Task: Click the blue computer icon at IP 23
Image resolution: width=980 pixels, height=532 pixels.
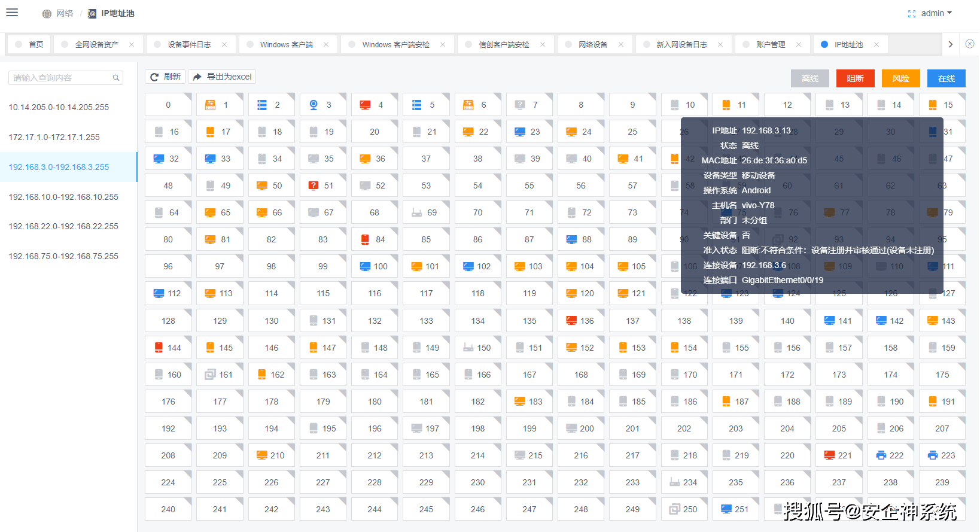Action: 520,132
